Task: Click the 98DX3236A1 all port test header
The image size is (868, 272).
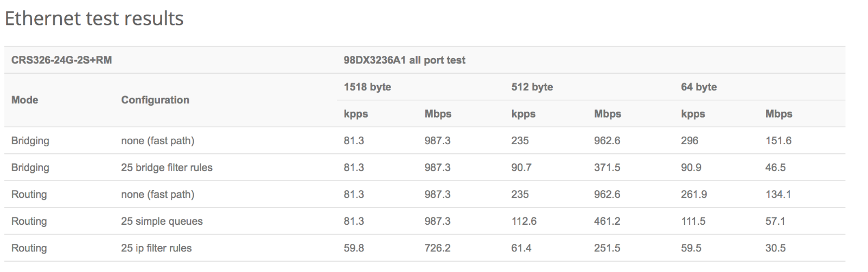Action: pyautogui.click(x=404, y=60)
